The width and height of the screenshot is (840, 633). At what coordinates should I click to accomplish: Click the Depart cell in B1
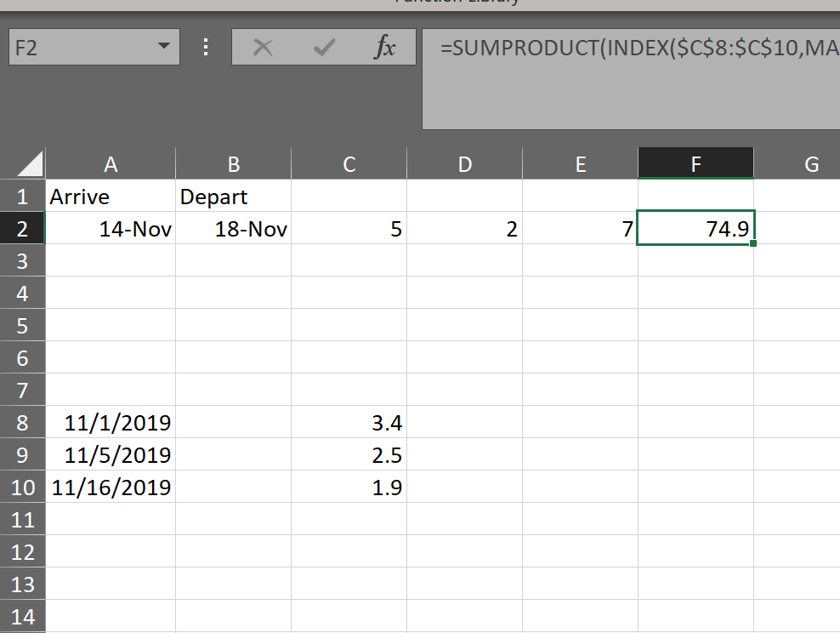233,197
